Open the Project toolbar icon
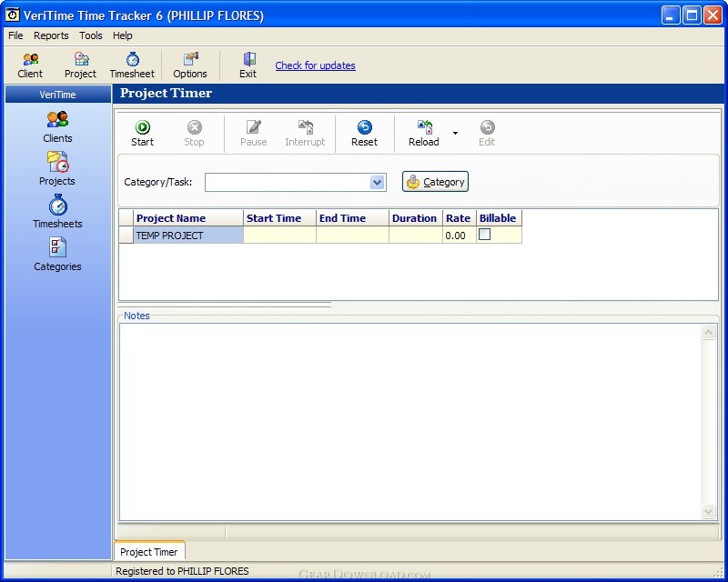 click(80, 65)
